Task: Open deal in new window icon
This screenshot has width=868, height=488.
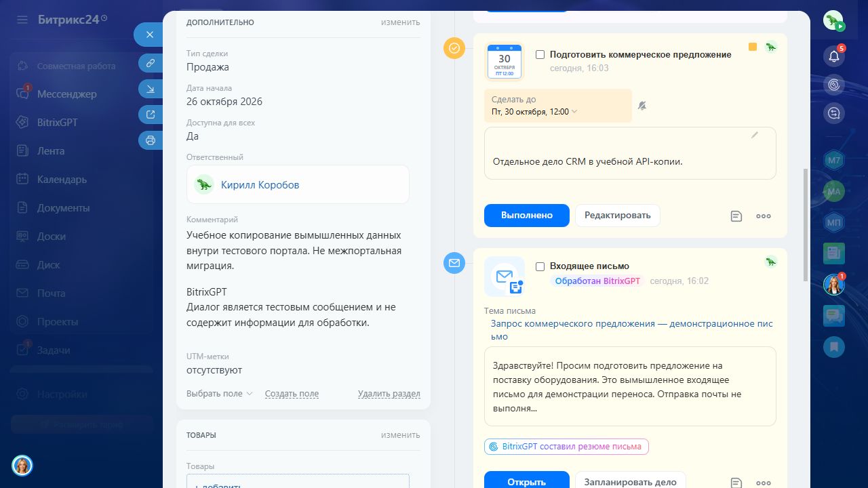Action: coord(151,115)
